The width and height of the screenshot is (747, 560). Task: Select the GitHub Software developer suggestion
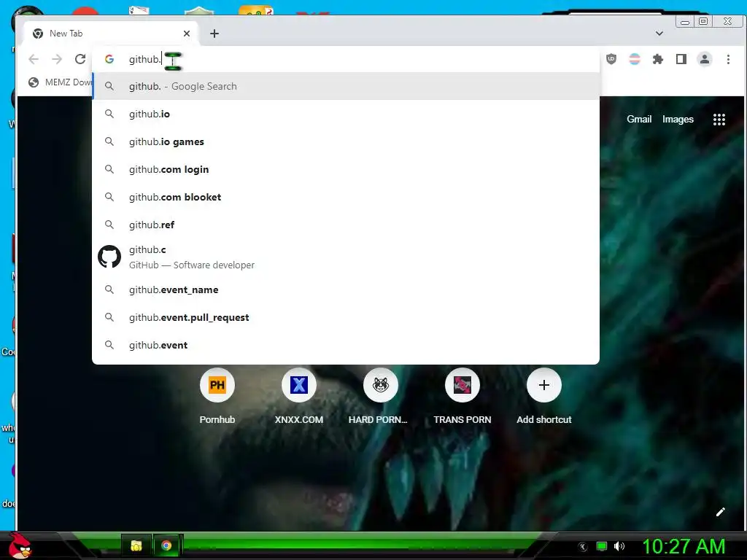point(346,257)
